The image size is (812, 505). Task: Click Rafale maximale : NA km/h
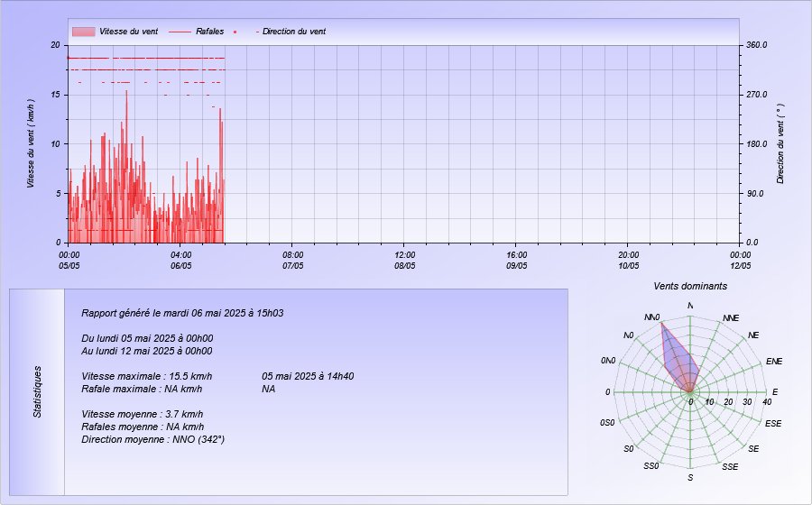142,389
